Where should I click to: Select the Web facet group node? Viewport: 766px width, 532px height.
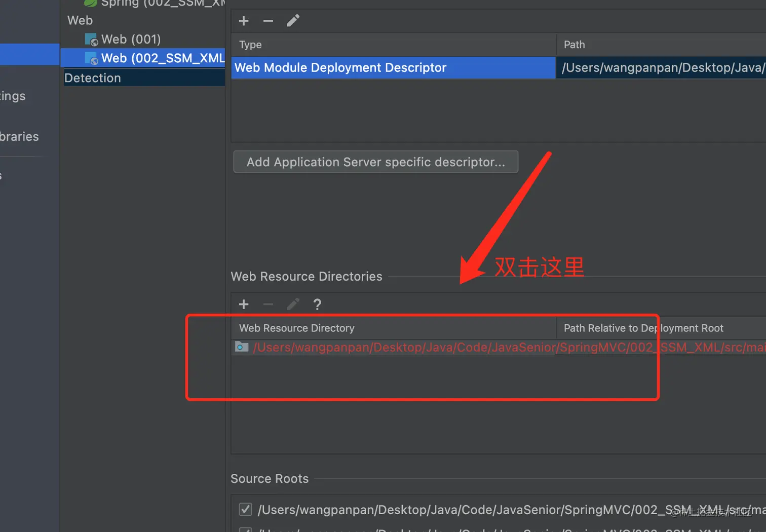tap(80, 20)
